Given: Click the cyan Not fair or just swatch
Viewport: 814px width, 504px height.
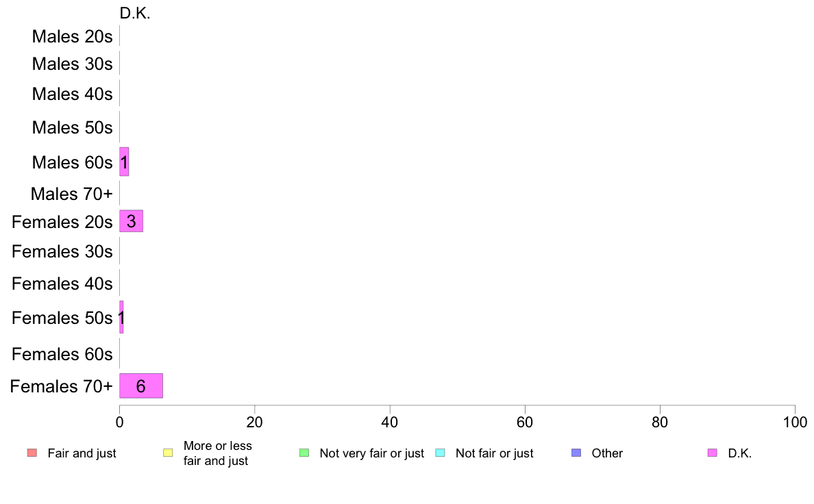Looking at the screenshot, I should pos(440,453).
